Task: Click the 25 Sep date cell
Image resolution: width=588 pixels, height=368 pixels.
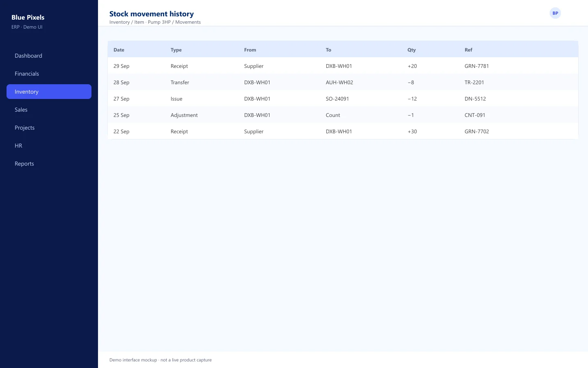Action: [x=121, y=115]
